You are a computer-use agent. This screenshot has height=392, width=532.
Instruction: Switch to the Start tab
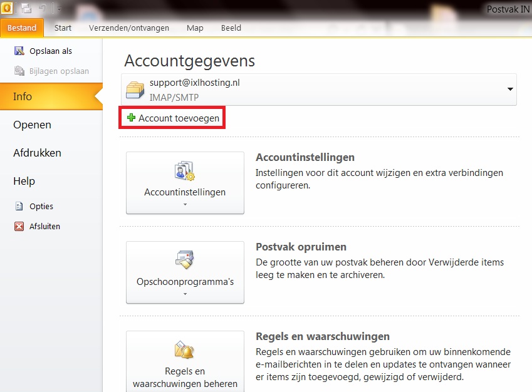point(63,28)
